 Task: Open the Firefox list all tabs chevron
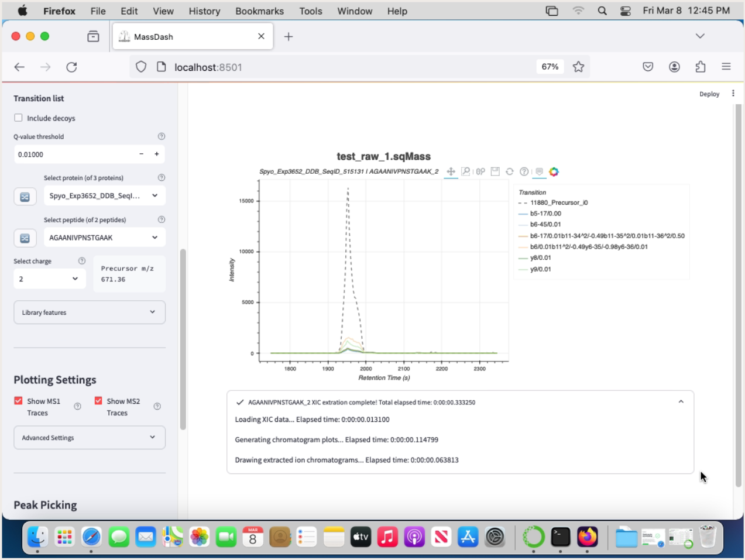coord(700,36)
